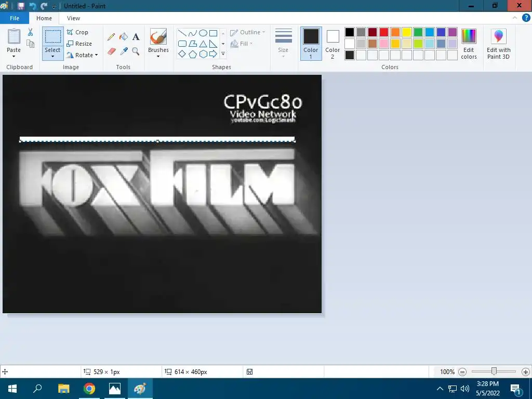Open the File menu
This screenshot has height=399, width=532.
coord(15,18)
